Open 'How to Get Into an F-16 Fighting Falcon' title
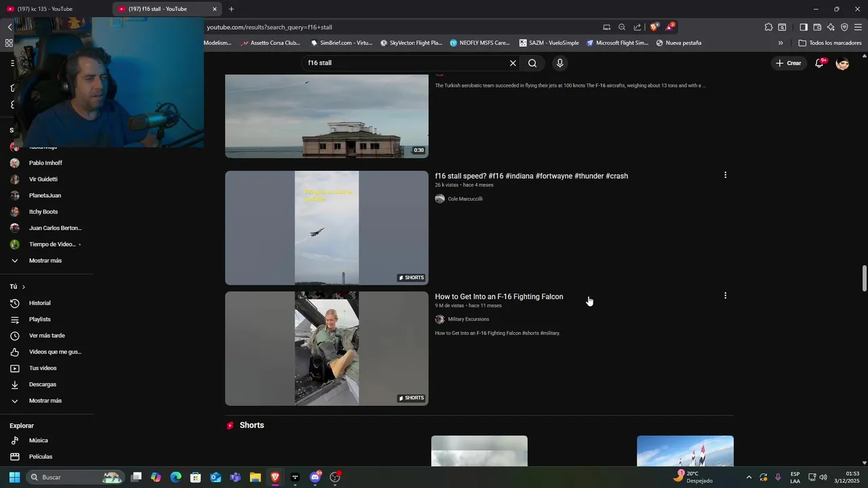Image resolution: width=868 pixels, height=488 pixels. [x=498, y=297]
